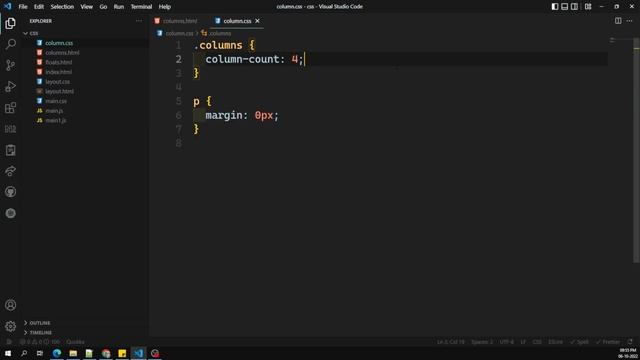The width and height of the screenshot is (640, 360).
Task: Open the View menu
Action: point(86,7)
